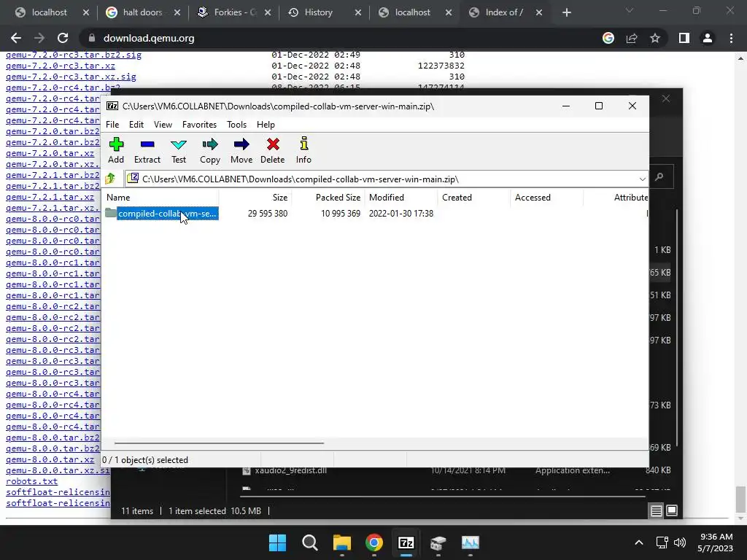Click the red Delete icon

click(273, 150)
